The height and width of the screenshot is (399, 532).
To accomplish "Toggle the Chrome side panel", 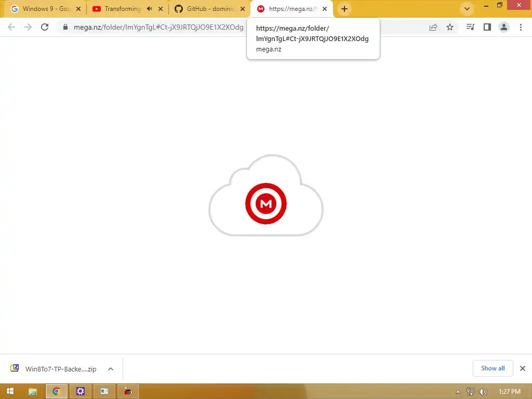I will pyautogui.click(x=487, y=27).
